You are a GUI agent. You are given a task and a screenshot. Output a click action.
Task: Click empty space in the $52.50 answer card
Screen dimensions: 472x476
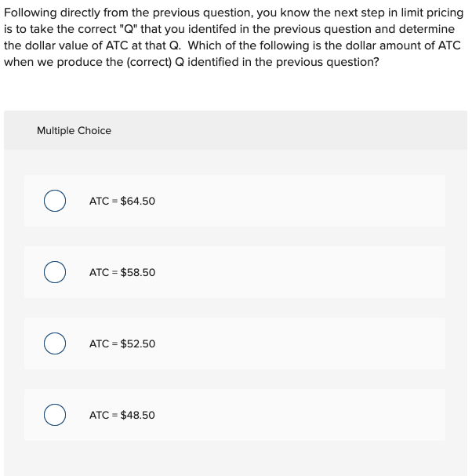pyautogui.click(x=314, y=344)
